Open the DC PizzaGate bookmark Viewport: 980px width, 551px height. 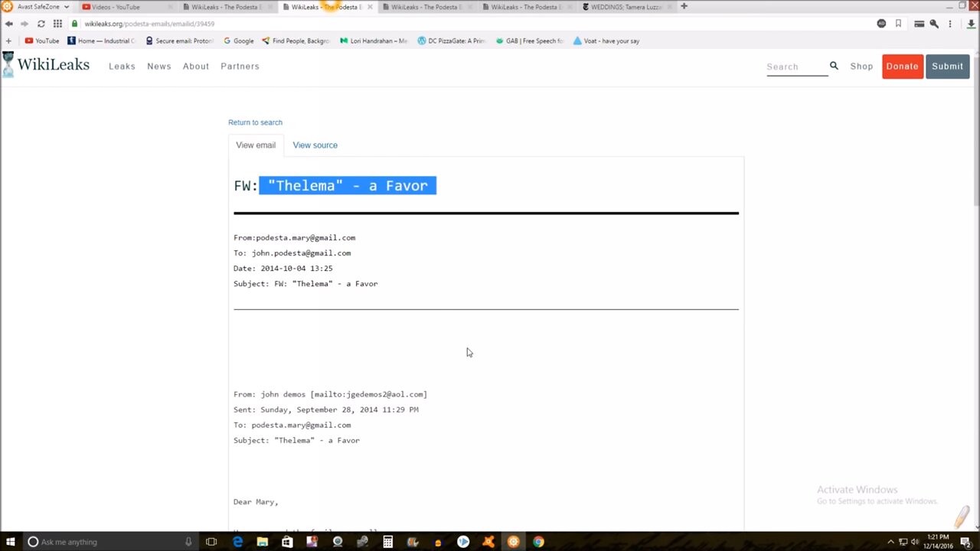452,41
